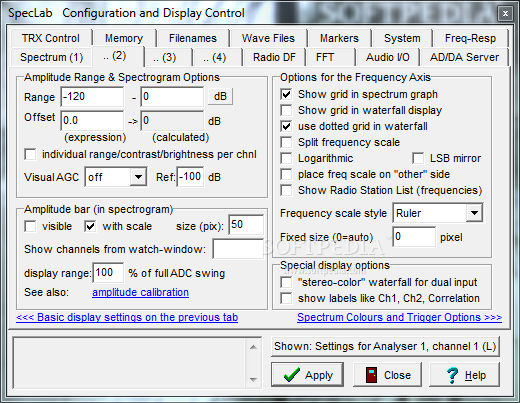The width and height of the screenshot is (520, 403).
Task: Open Help with the question mark button
Action: pos(464,375)
